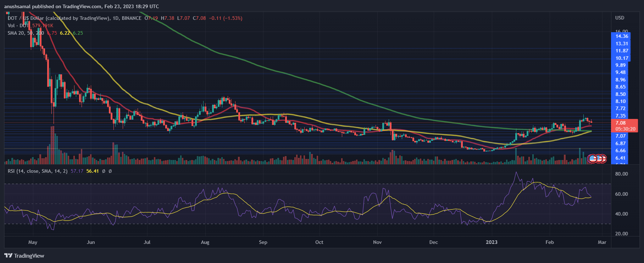This screenshot has height=263, width=644.
Task: Click the red 6.75 SMA 20 value
Action: click(x=52, y=33)
